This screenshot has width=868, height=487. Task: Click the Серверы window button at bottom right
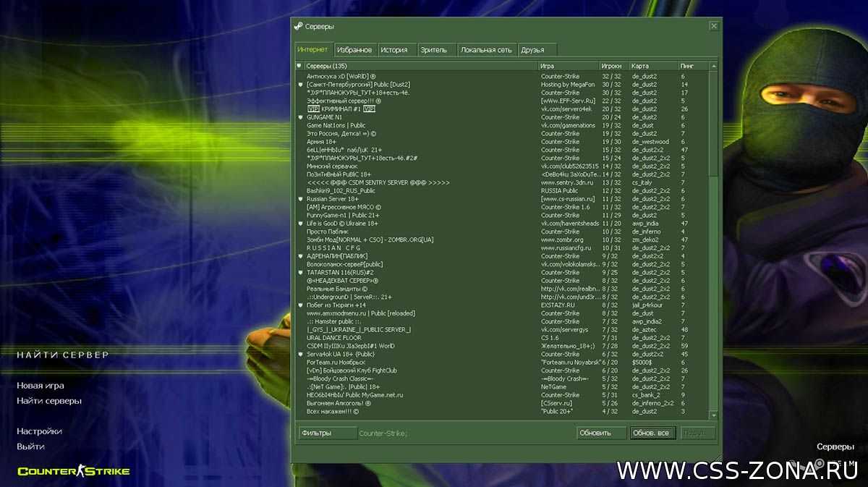pyautogui.click(x=835, y=446)
